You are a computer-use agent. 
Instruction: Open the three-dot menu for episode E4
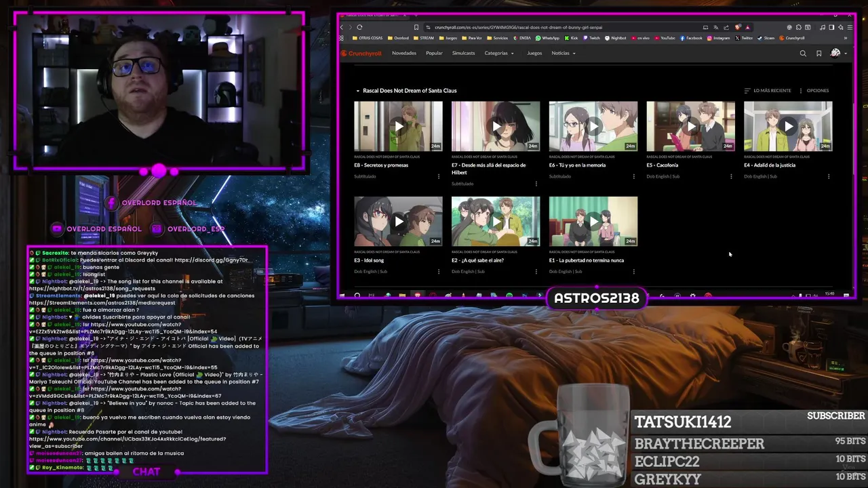point(829,176)
